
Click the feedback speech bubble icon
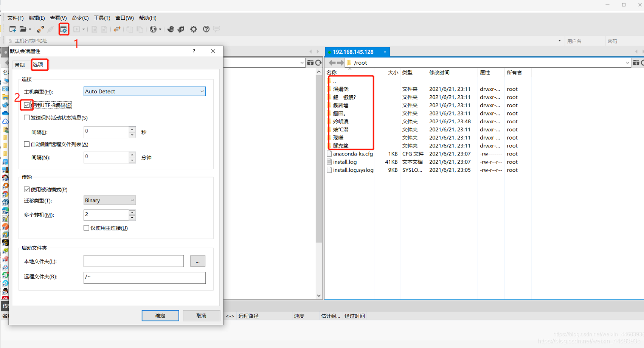tap(217, 29)
